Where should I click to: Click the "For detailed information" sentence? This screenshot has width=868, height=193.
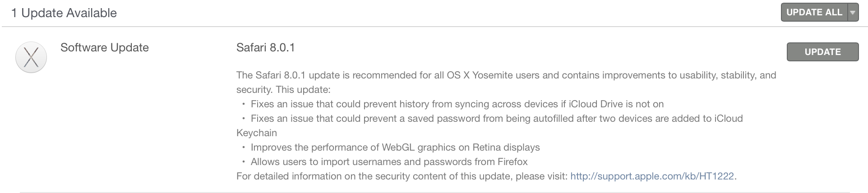[x=402, y=176]
